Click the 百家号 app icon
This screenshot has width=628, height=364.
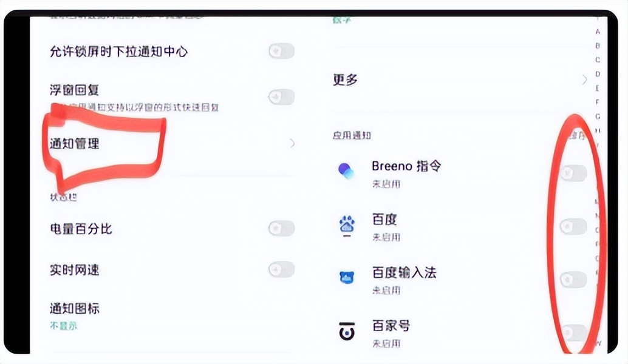(x=347, y=331)
